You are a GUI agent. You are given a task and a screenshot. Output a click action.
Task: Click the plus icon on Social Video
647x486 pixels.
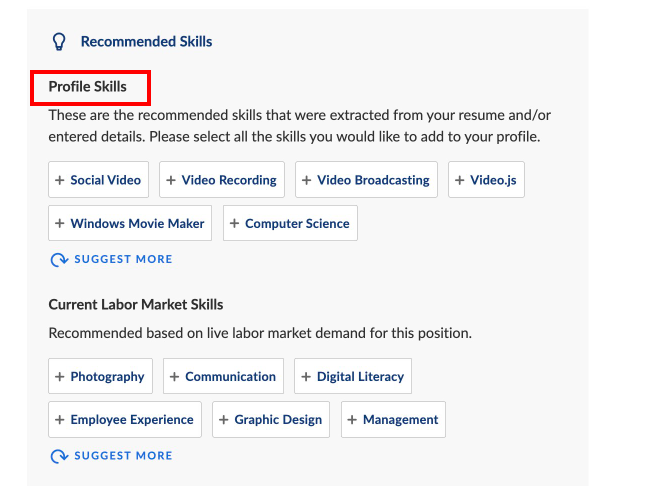pyautogui.click(x=60, y=180)
